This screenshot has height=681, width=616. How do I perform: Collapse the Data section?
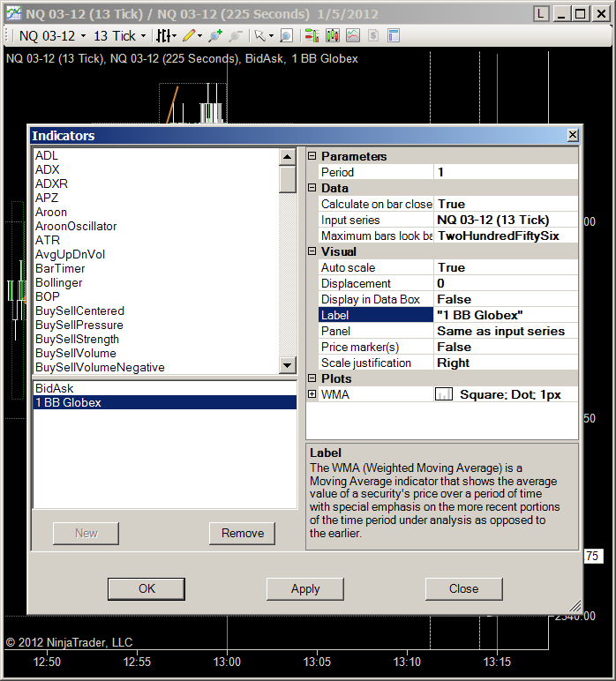pyautogui.click(x=312, y=188)
